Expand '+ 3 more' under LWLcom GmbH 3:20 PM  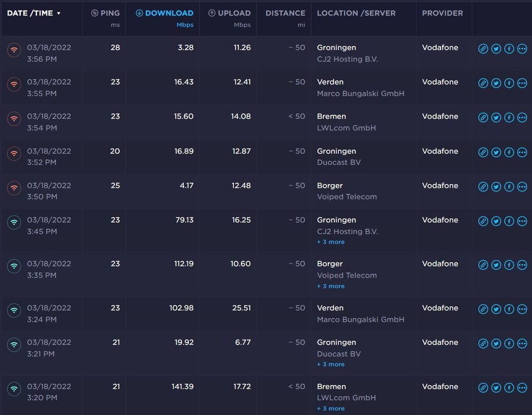tap(331, 409)
